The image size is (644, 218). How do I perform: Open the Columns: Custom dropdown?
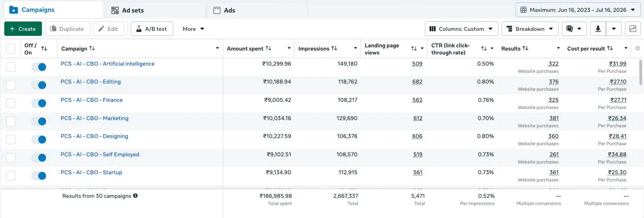tap(461, 29)
